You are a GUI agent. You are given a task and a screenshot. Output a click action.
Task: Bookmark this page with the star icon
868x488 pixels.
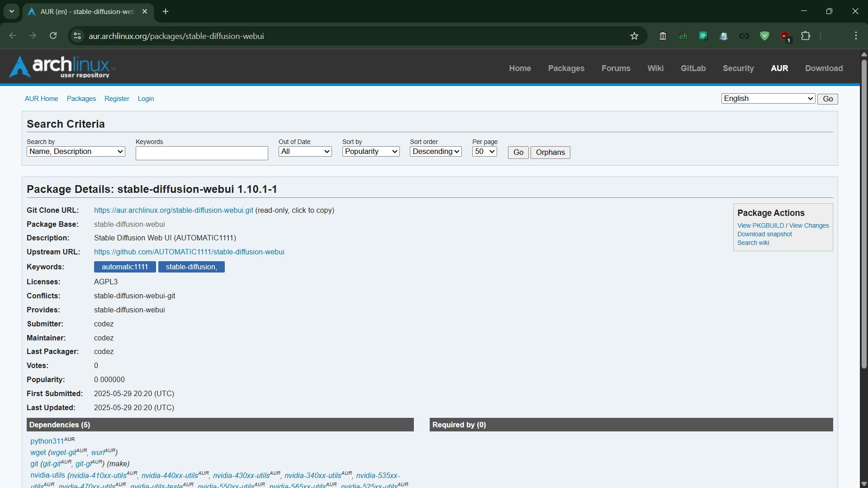pyautogui.click(x=634, y=36)
